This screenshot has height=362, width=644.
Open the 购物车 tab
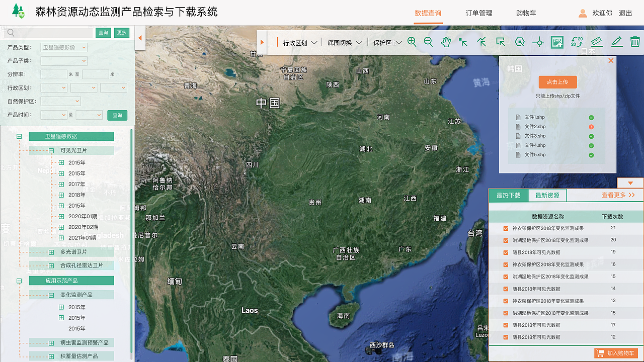click(x=526, y=13)
